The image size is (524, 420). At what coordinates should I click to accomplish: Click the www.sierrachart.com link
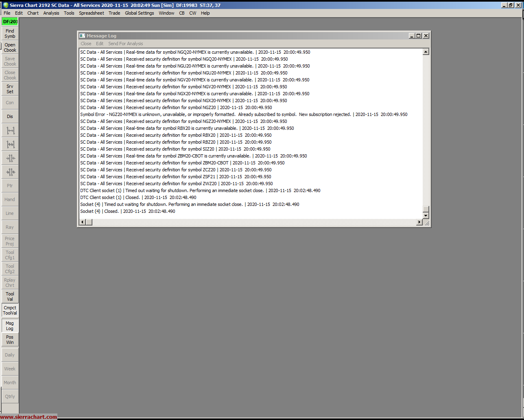click(28, 417)
